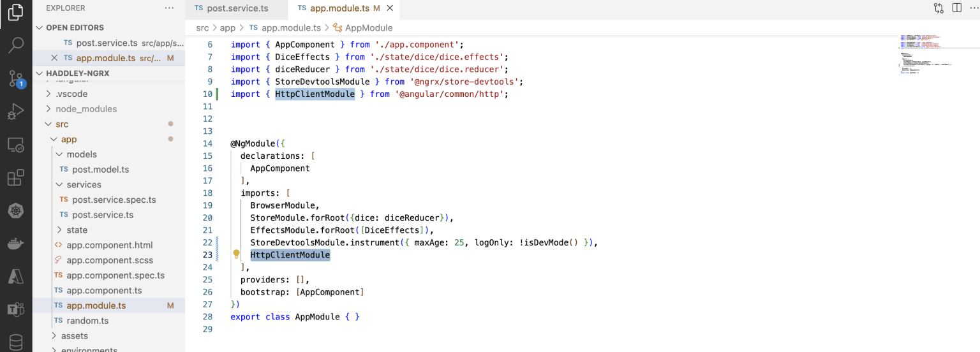Select post.service.ts in Open Editors
This screenshot has width=980, height=352.
pyautogui.click(x=107, y=43)
